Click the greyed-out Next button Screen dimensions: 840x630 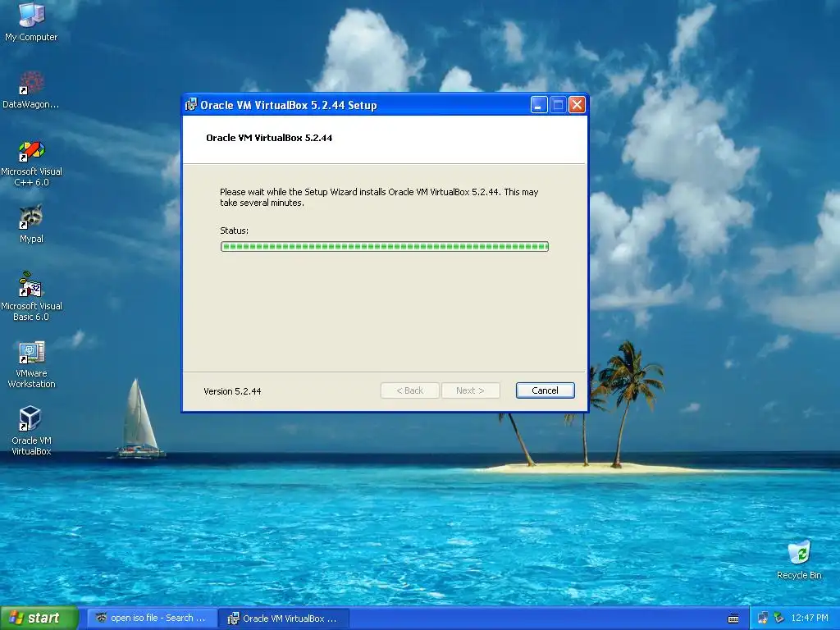click(x=470, y=390)
